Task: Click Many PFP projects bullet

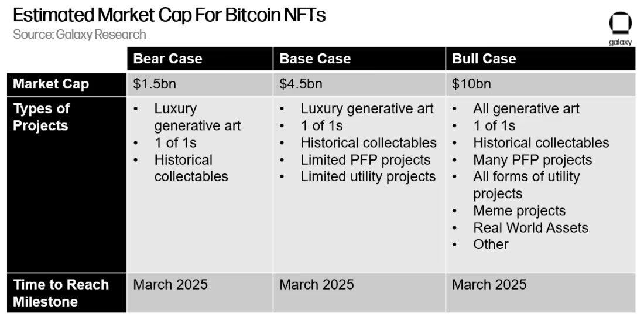Action: tap(532, 159)
